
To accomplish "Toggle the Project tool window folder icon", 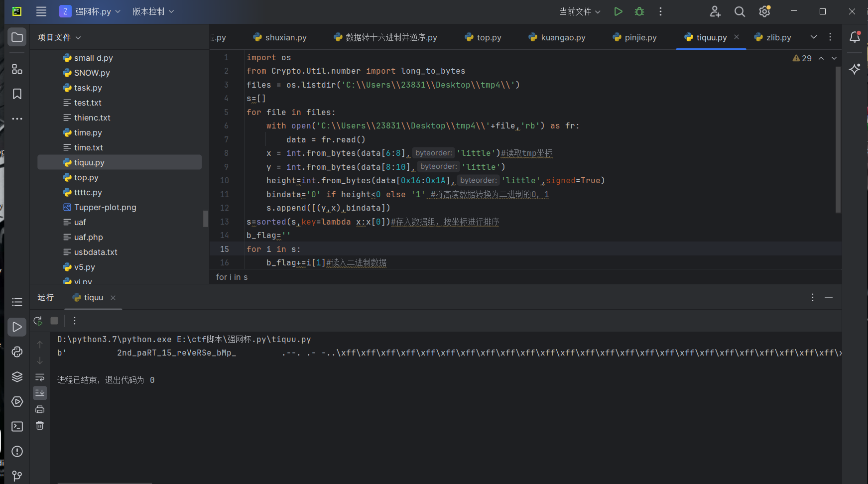I will tap(17, 37).
